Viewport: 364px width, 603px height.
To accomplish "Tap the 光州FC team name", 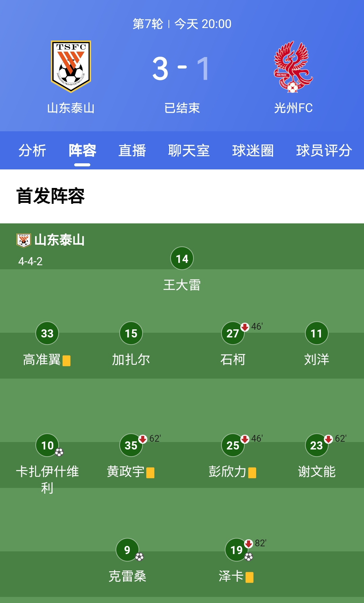I will pos(293,108).
